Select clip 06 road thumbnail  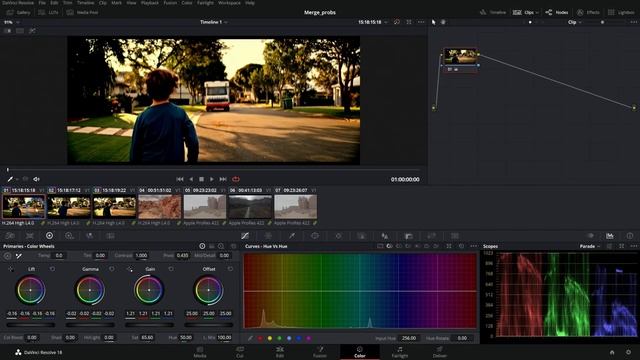click(250, 207)
